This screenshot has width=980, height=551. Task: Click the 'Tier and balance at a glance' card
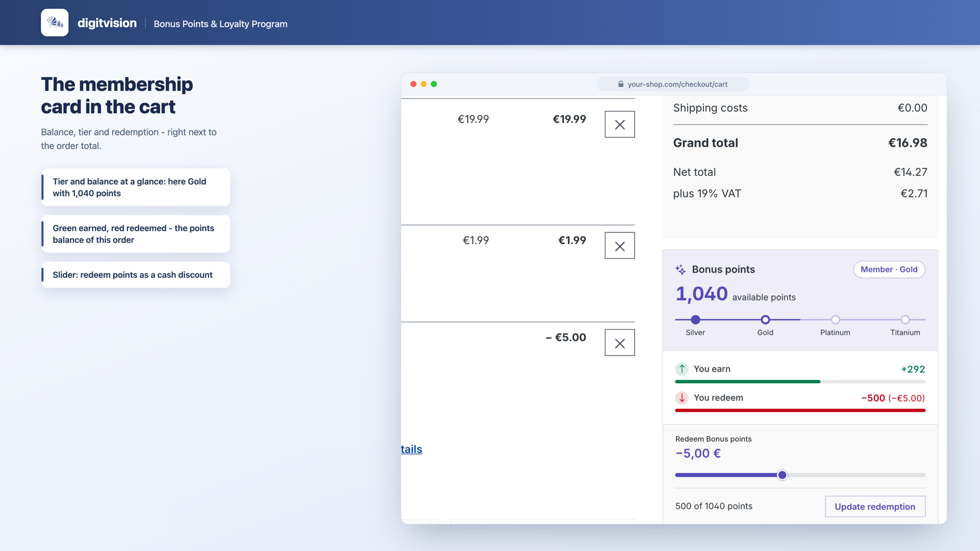(x=136, y=187)
